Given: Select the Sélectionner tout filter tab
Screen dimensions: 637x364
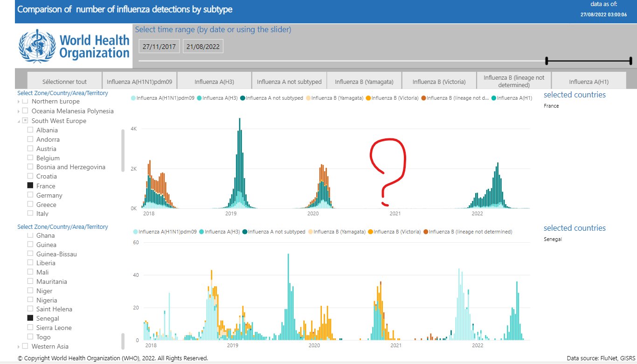Looking at the screenshot, I should point(65,80).
